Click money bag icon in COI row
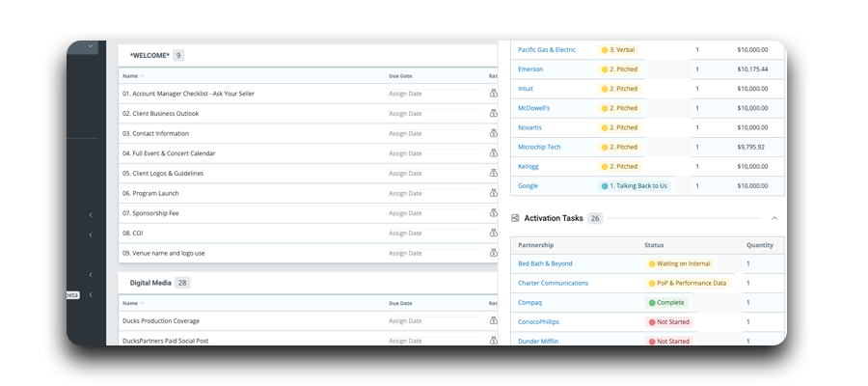 pyautogui.click(x=493, y=234)
